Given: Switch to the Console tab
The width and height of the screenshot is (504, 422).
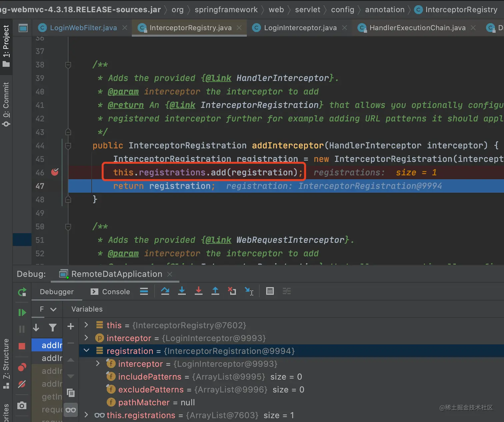Looking at the screenshot, I should pyautogui.click(x=111, y=292).
